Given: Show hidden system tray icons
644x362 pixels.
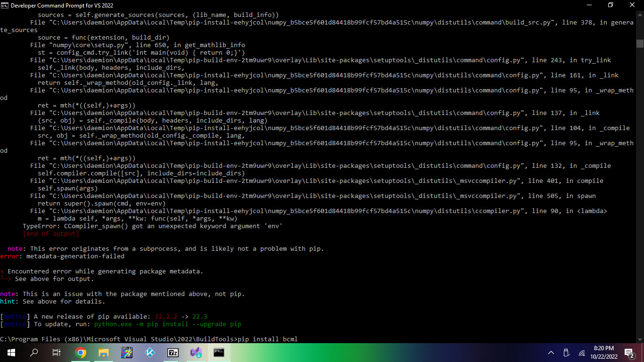Looking at the screenshot, I should pos(551,353).
